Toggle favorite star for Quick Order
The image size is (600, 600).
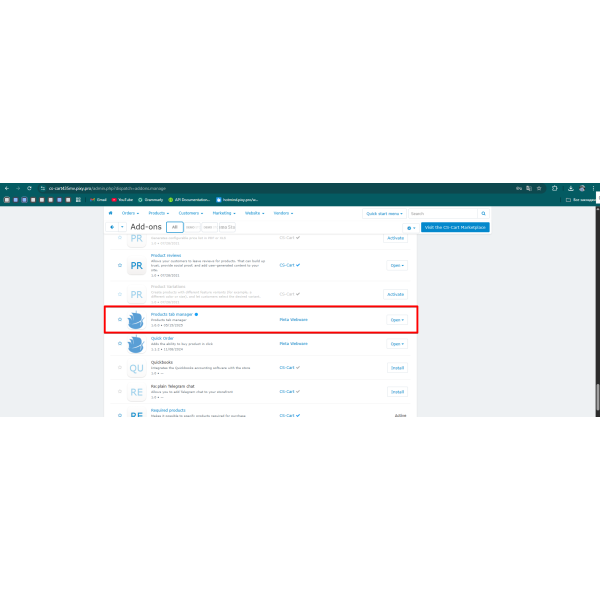point(120,344)
